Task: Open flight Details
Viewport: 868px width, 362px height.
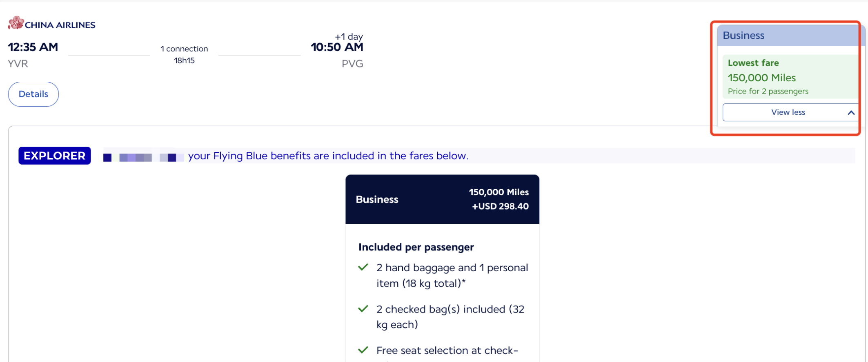Action: pos(33,94)
